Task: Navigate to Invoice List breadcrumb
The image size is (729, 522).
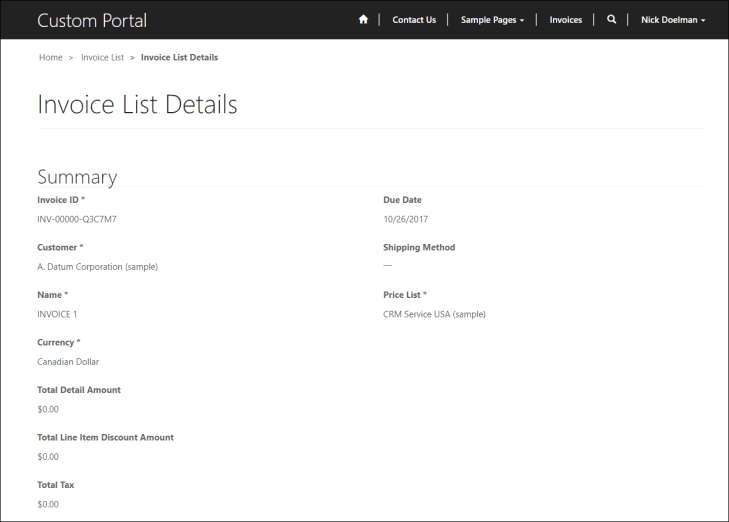Action: (102, 58)
